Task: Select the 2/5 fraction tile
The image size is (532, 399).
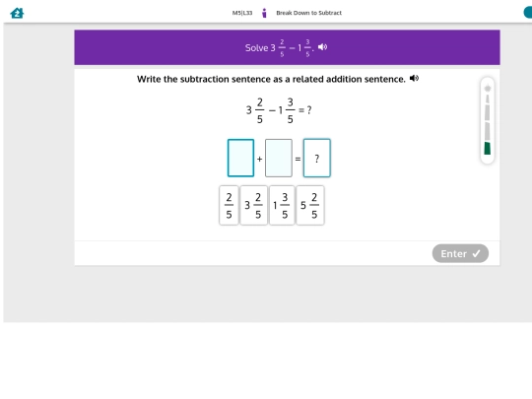Action: [229, 205]
